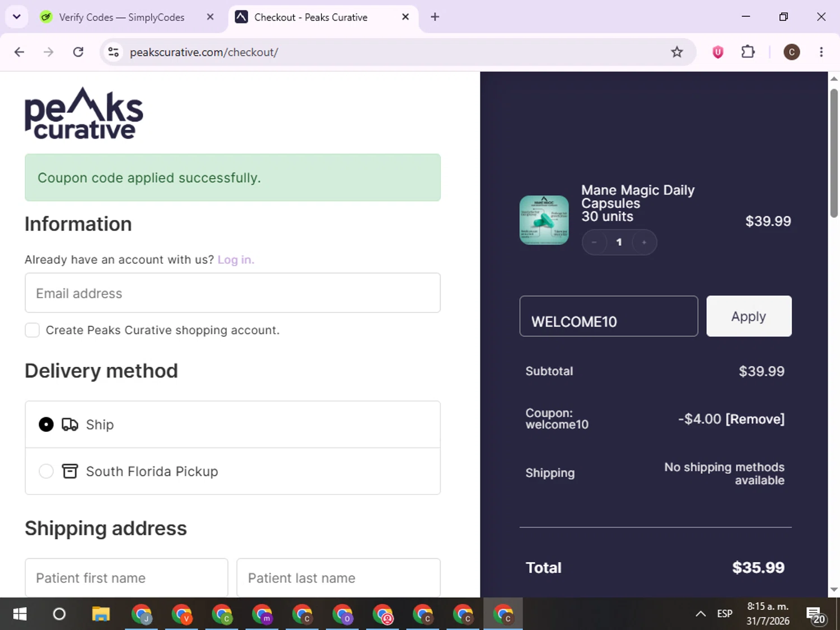The width and height of the screenshot is (840, 630).
Task: Close the Checkout - Peaks Curative tab
Action: click(405, 17)
